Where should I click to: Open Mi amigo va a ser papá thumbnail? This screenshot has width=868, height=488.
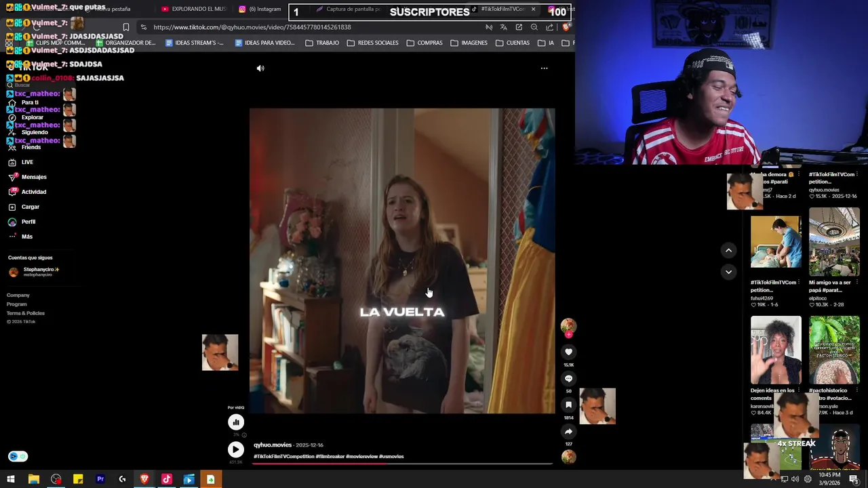pos(834,242)
